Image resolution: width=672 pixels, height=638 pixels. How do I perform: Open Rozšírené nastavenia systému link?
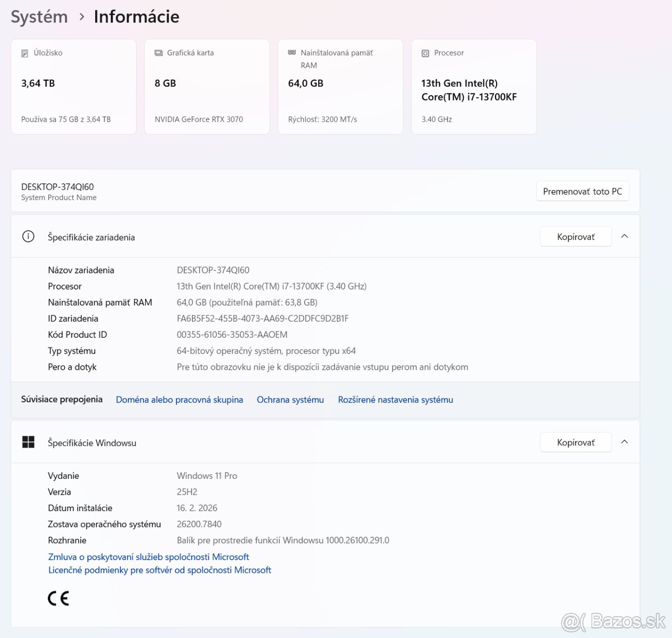[x=395, y=400]
